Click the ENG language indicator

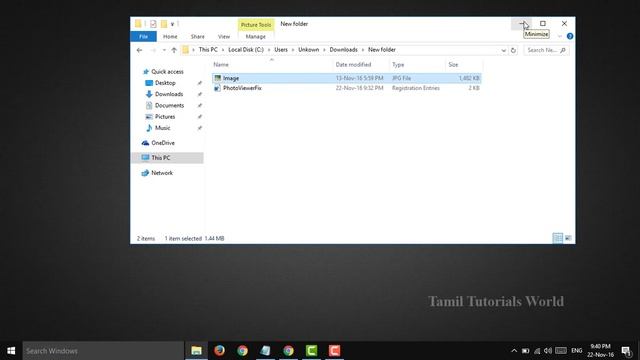(577, 351)
